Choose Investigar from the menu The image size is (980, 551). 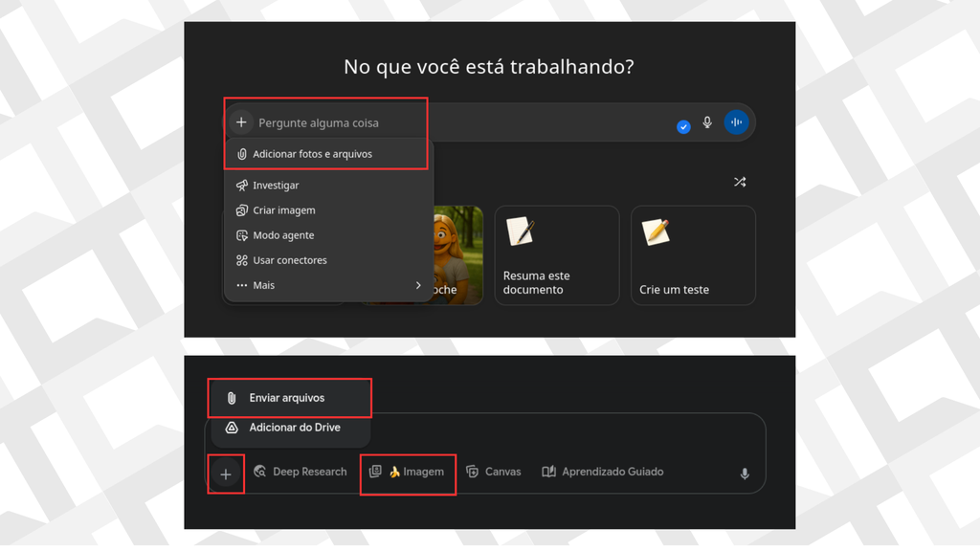(276, 186)
